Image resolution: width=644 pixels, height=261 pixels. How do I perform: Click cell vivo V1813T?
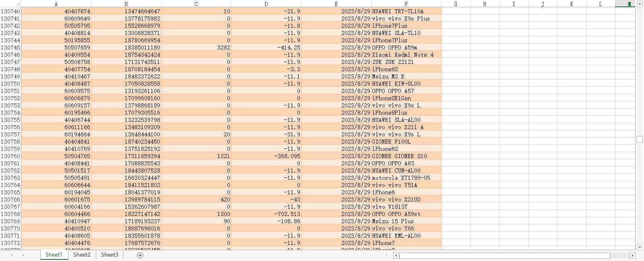point(406,207)
